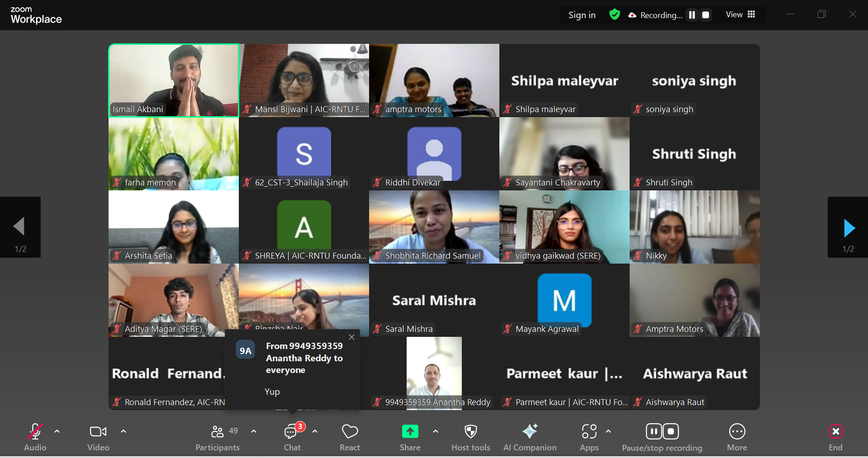Start screen Share
The width and height of the screenshot is (868, 458).
coord(410,437)
